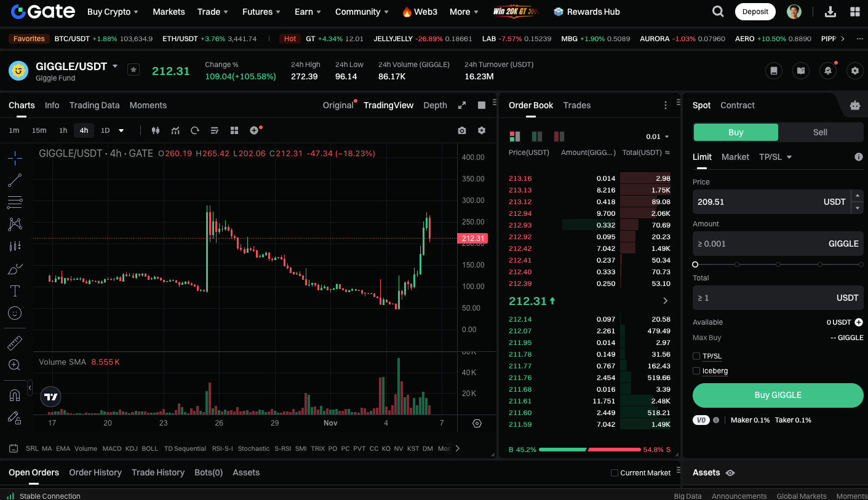Enable the TP/SL checkbox
Viewport: 868px width, 500px height.
click(696, 356)
